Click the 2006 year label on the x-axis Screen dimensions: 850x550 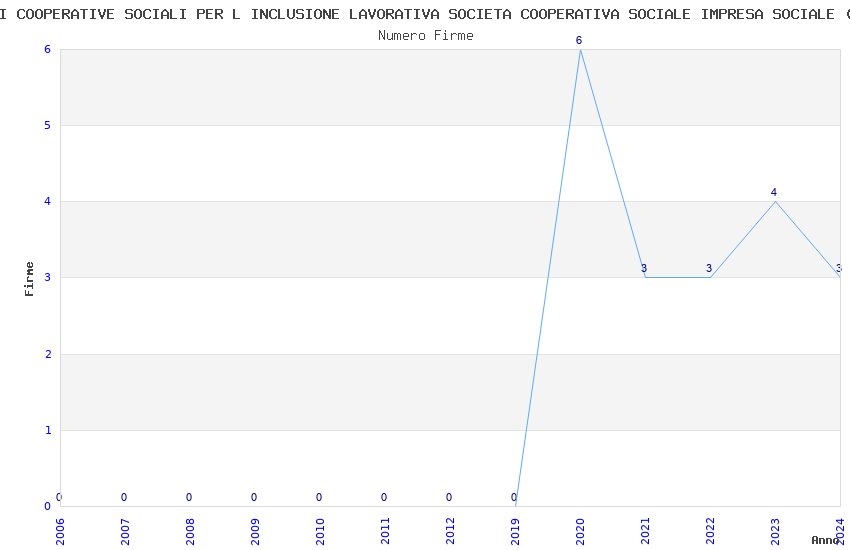coord(60,531)
